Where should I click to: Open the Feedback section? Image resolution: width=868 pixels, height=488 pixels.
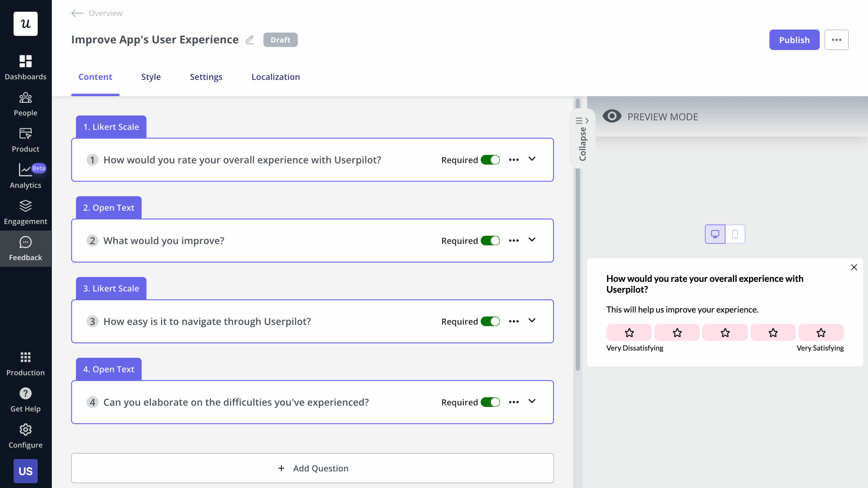[25, 249]
